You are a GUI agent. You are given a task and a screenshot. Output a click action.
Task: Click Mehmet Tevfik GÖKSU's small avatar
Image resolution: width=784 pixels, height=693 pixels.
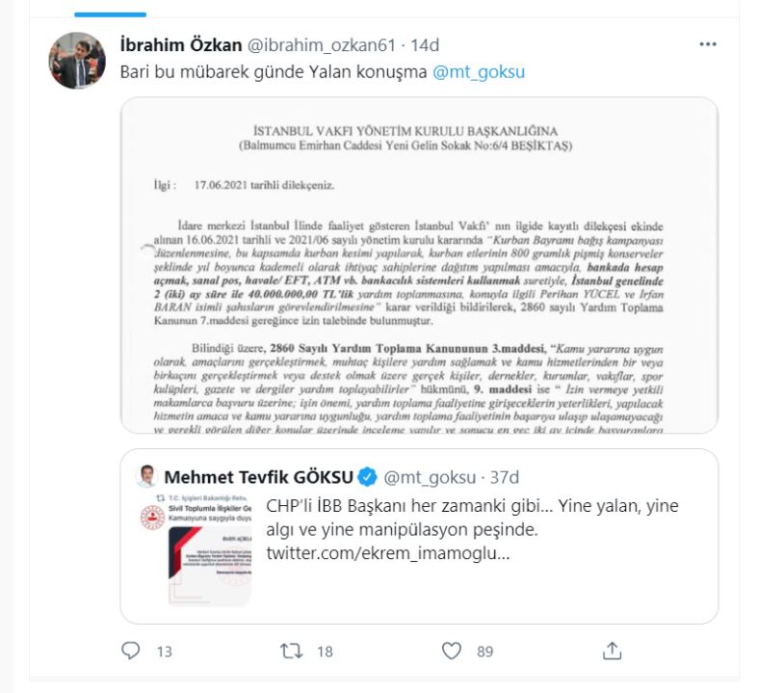click(147, 477)
